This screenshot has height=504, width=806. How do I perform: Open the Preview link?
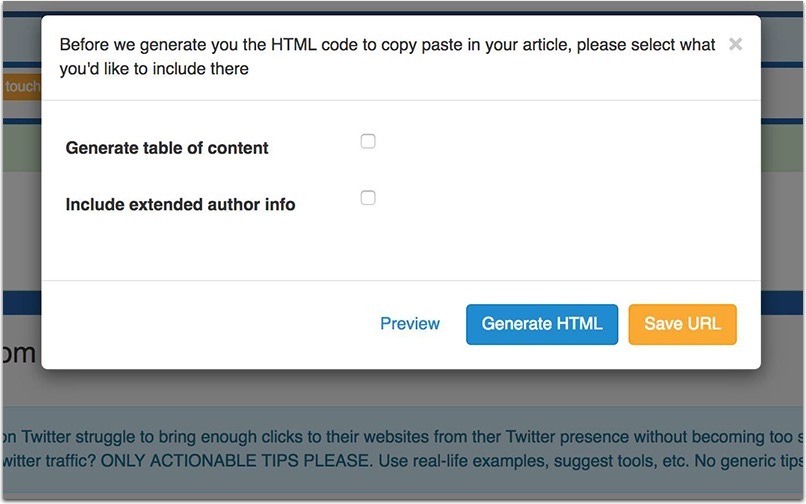410,324
